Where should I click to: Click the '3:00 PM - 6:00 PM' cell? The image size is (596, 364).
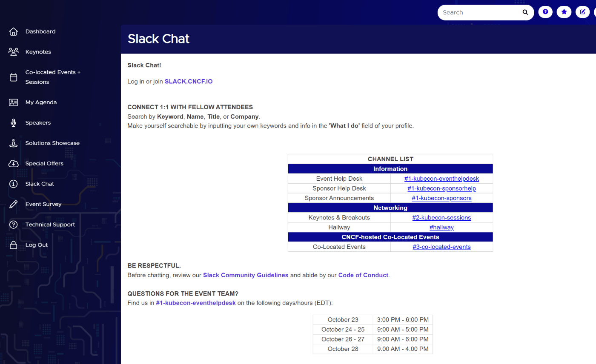pyautogui.click(x=403, y=320)
